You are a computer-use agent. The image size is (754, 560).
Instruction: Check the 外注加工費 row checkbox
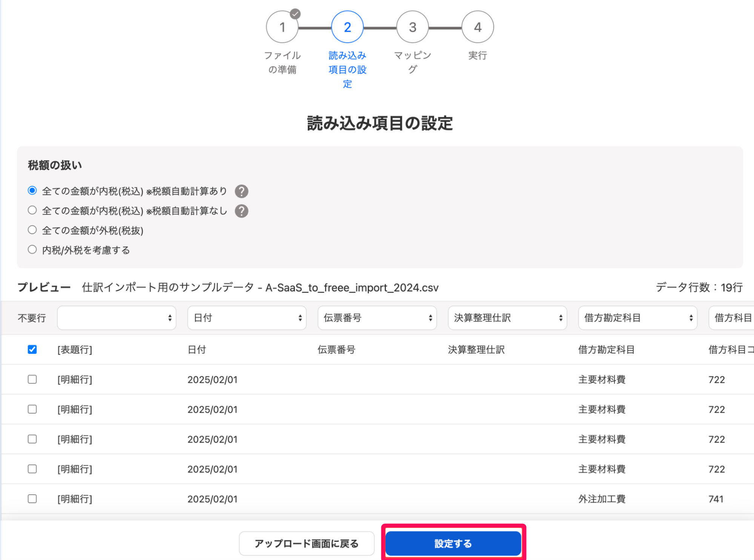32,499
